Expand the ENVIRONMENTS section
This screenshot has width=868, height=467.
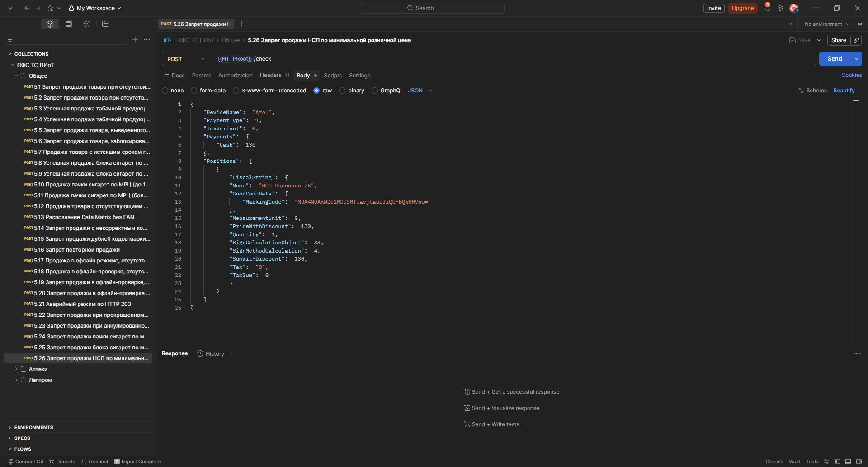[31, 427]
